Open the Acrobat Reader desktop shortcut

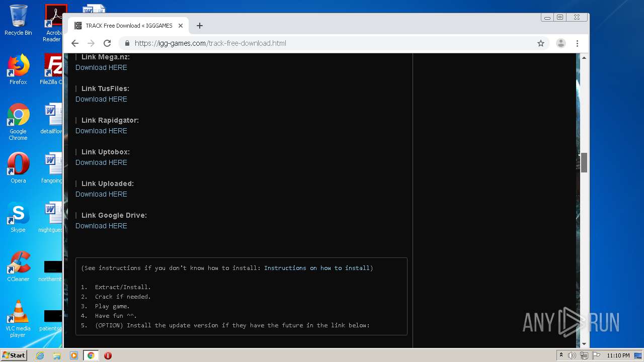click(x=53, y=23)
